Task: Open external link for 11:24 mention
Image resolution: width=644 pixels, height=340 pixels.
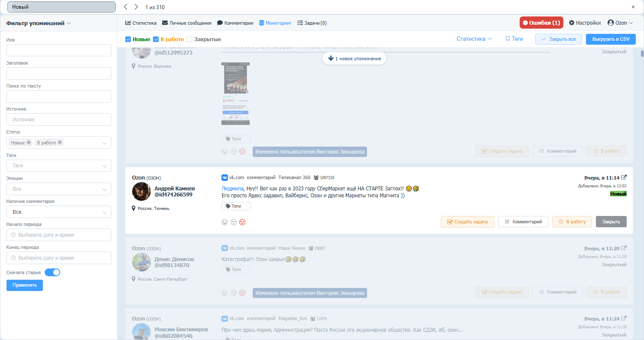Action: pyautogui.click(x=624, y=319)
